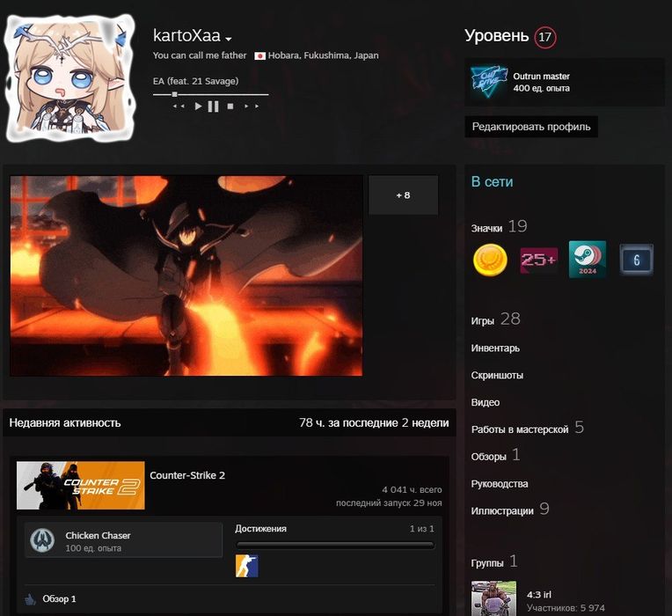Open Работы в мастерской link

(527, 429)
